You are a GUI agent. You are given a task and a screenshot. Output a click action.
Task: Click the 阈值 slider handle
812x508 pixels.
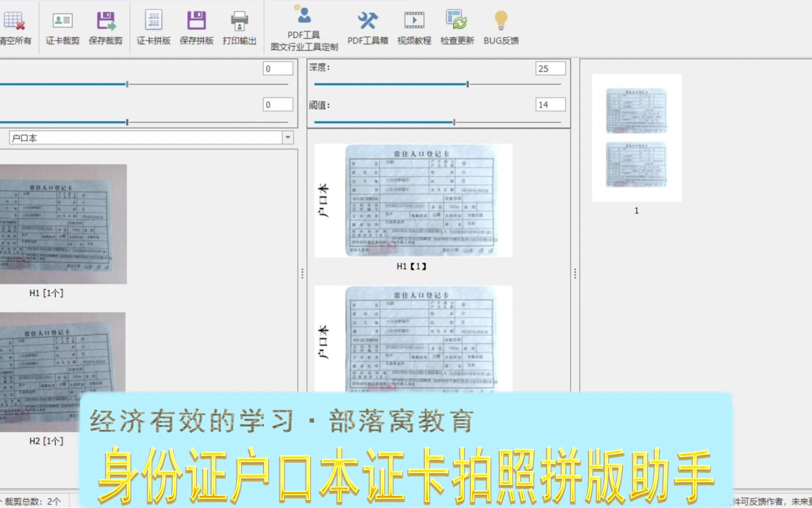[454, 122]
